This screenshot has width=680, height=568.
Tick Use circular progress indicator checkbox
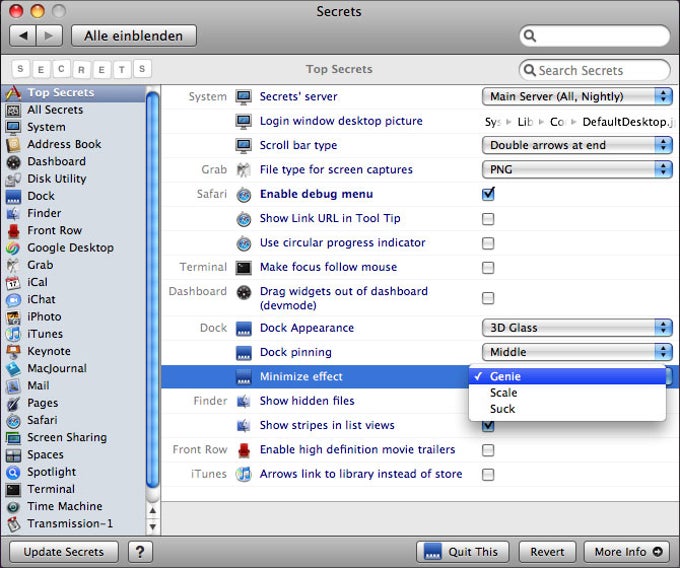click(x=488, y=243)
